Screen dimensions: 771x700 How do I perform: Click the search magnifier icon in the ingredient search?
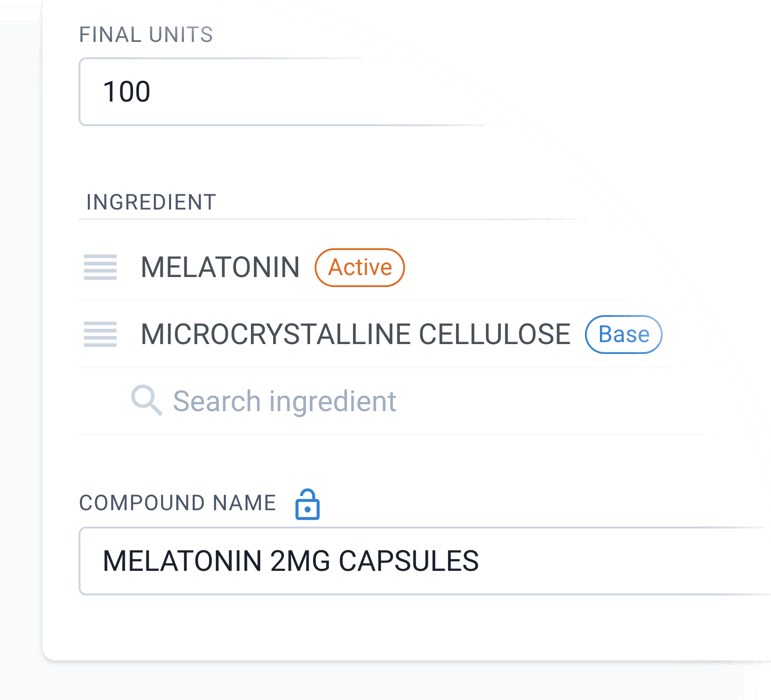click(x=146, y=400)
